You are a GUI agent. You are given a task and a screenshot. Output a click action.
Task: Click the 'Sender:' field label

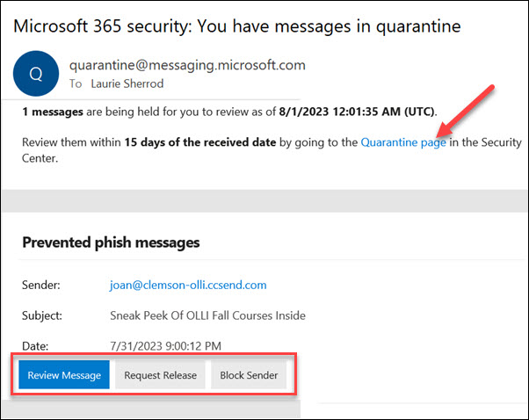[40, 285]
